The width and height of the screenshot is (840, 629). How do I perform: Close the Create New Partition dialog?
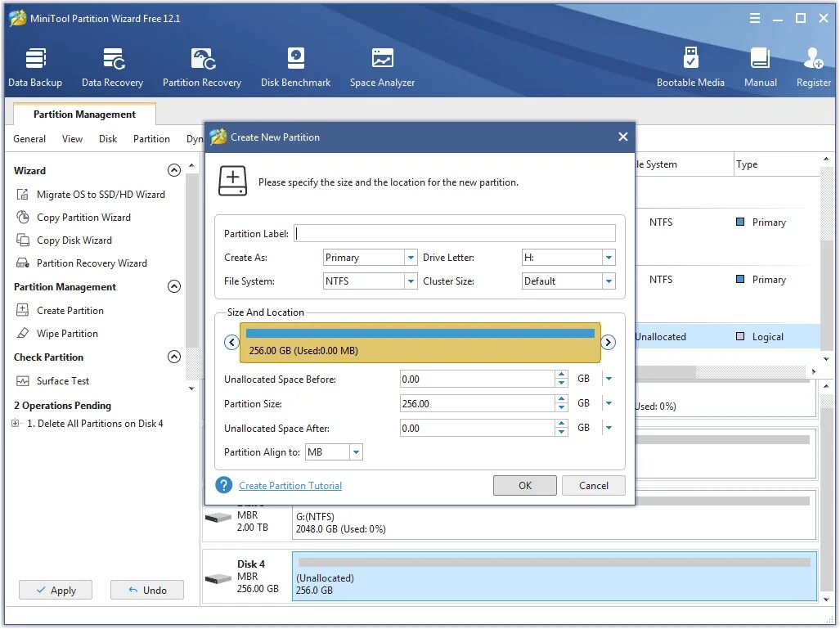click(622, 137)
